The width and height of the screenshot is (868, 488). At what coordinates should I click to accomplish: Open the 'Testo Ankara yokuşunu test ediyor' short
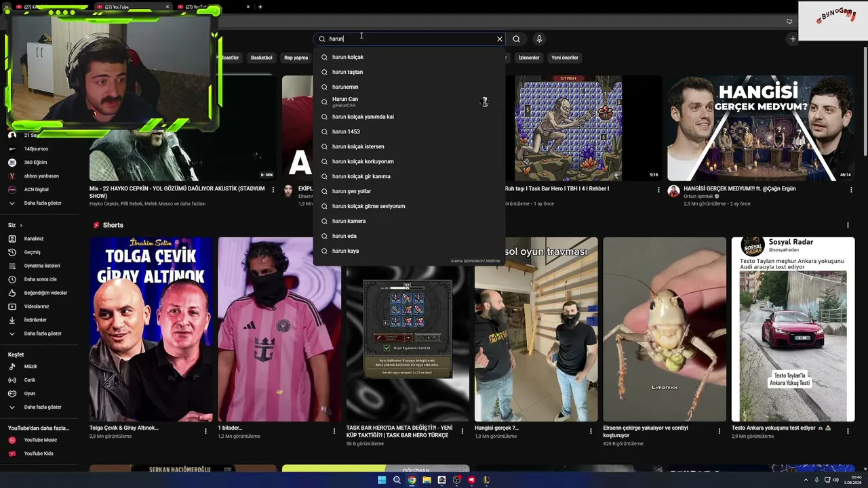tap(793, 329)
